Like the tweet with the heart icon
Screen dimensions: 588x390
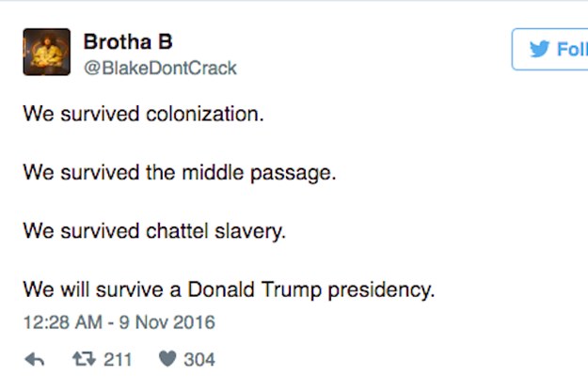(167, 359)
